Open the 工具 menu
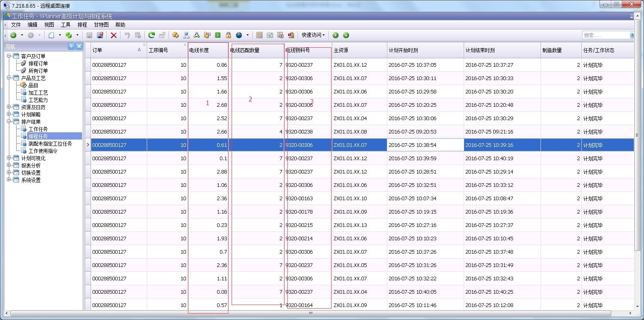The height and width of the screenshot is (320, 644). pos(65,25)
